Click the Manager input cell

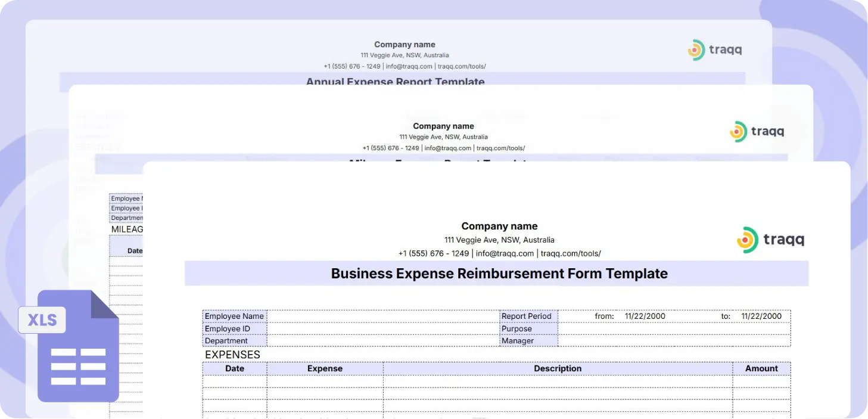coord(674,341)
